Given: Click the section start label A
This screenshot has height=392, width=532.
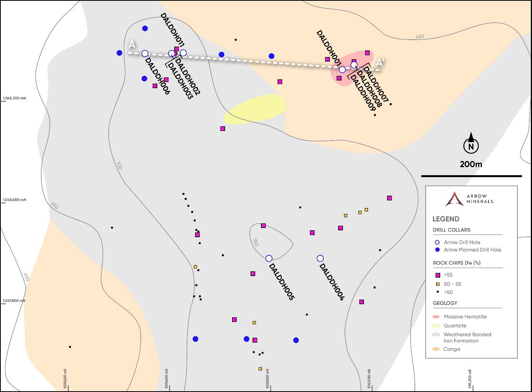Looking at the screenshot, I should pyautogui.click(x=132, y=44).
